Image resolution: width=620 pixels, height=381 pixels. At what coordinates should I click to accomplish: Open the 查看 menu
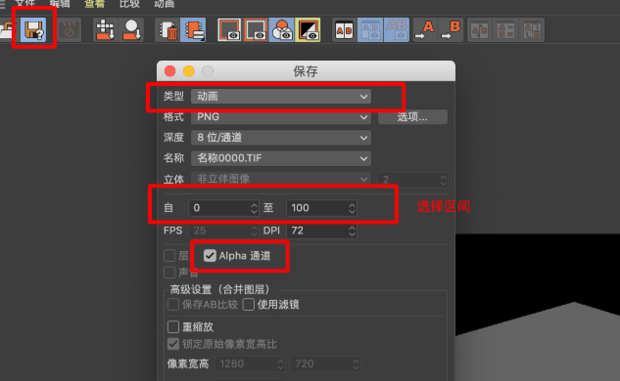tap(95, 4)
